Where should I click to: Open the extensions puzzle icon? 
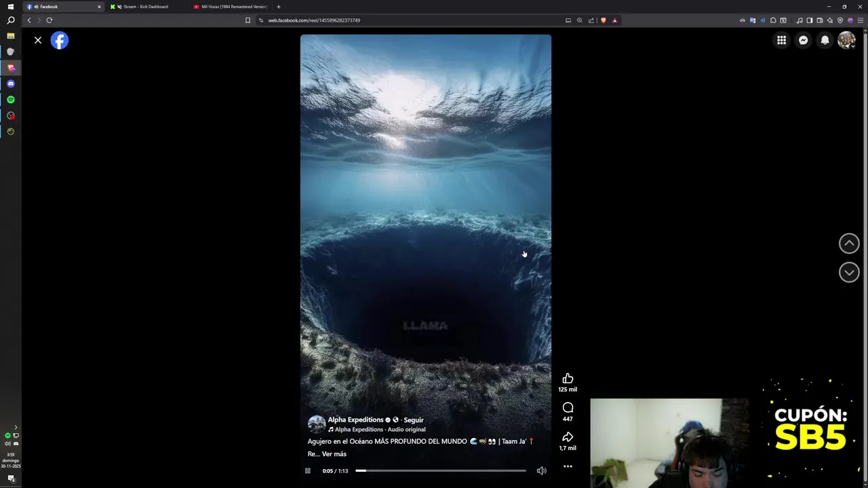click(x=773, y=20)
